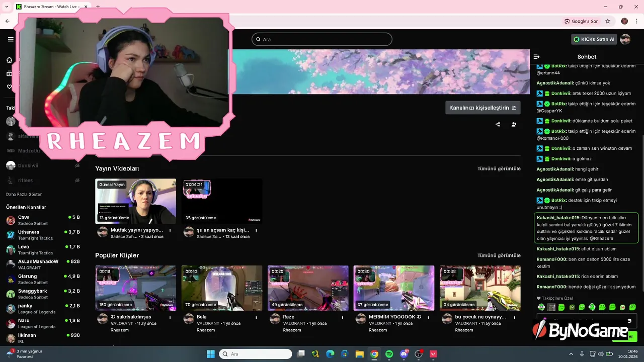Open Spotify from the taskbar
The width and height of the screenshot is (644, 362).
[x=389, y=354]
